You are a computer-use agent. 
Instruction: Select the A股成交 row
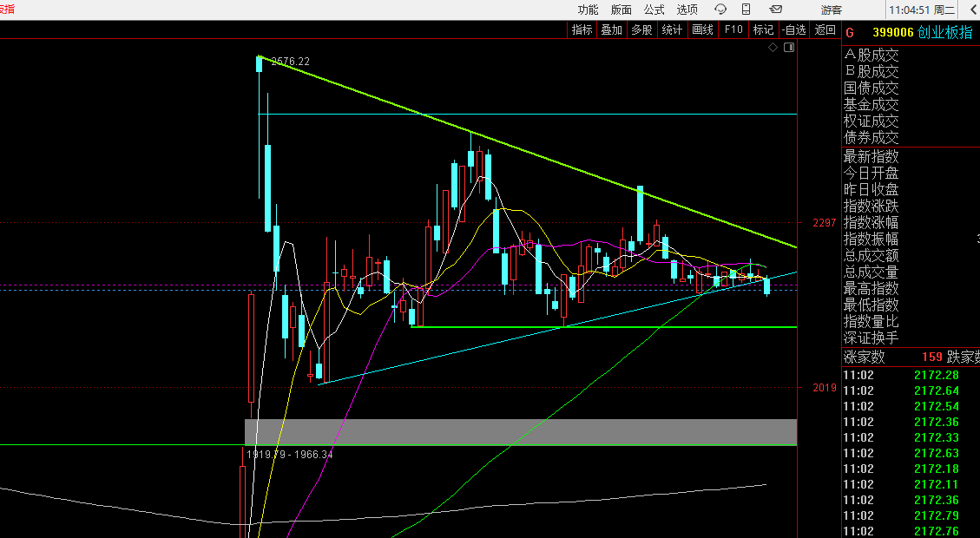(871, 55)
